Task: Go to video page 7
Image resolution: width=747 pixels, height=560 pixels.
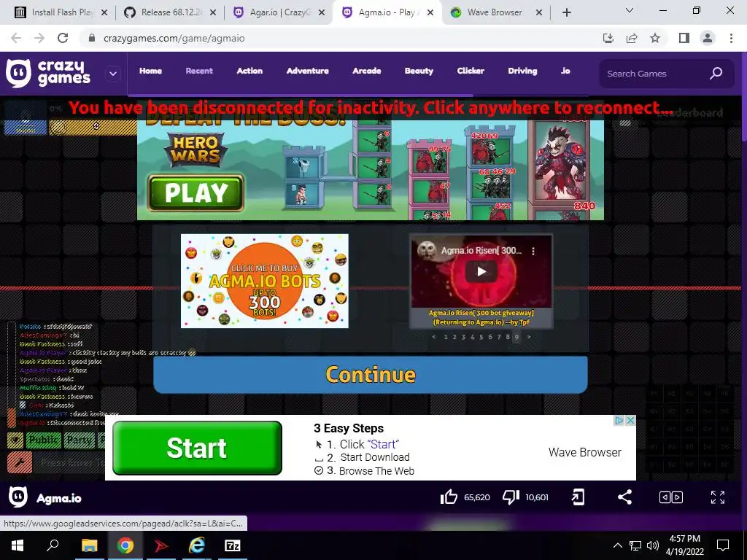Action: [x=499, y=337]
